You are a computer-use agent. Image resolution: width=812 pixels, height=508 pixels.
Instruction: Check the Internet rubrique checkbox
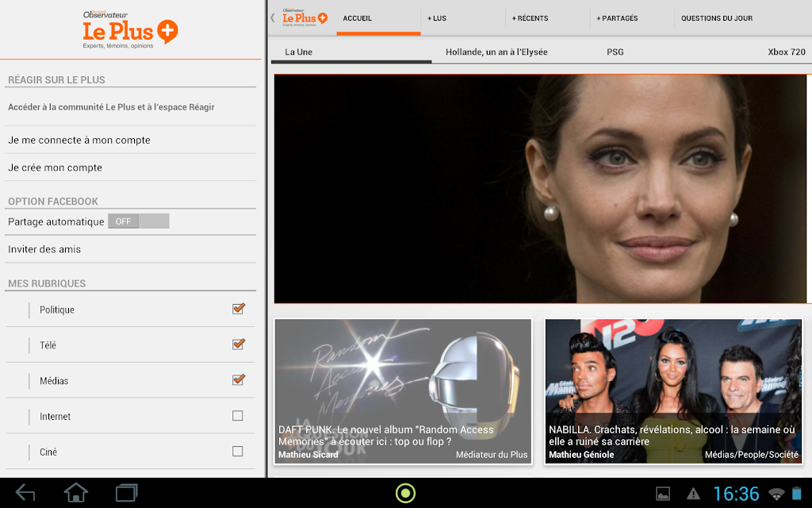[238, 416]
